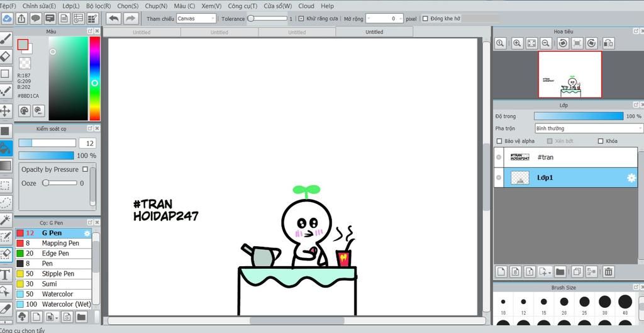Open the color palette icon in Màu panel
The height and width of the screenshot is (333, 644).
pyautogui.click(x=25, y=111)
